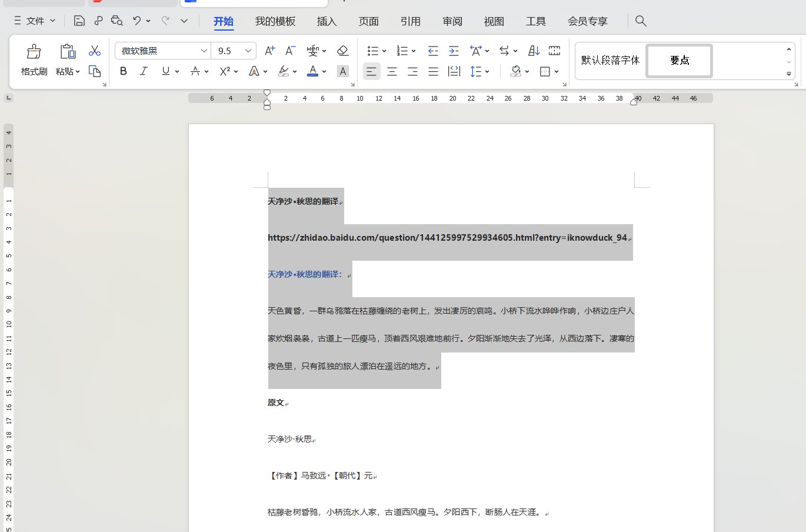Click the Text Effects outlined A icon
This screenshot has height=532, width=806.
[x=254, y=71]
